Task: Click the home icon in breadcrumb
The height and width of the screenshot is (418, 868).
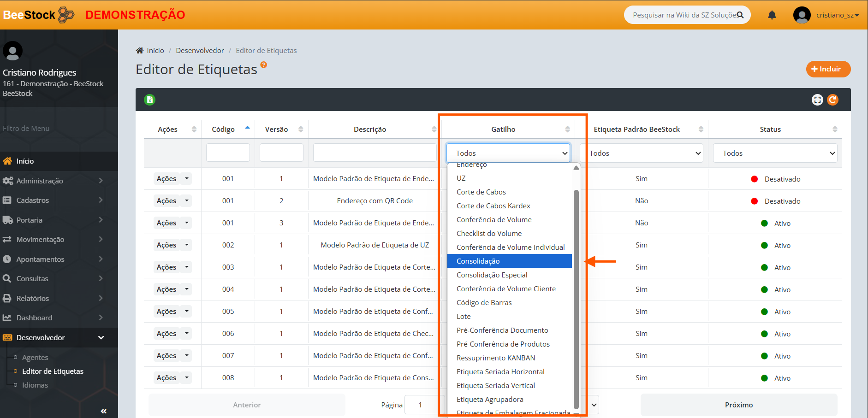Action: click(x=140, y=51)
